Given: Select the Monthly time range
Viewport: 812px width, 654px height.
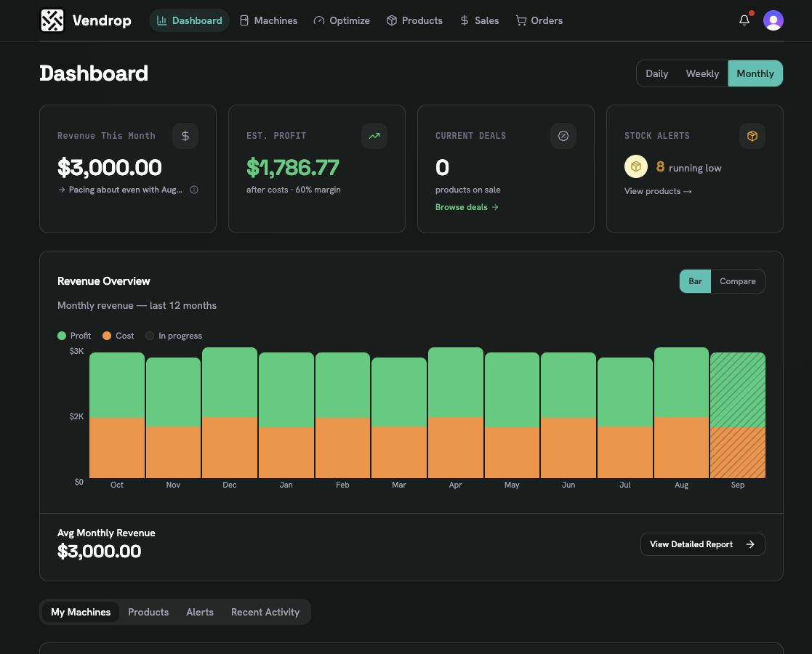Looking at the screenshot, I should point(755,73).
